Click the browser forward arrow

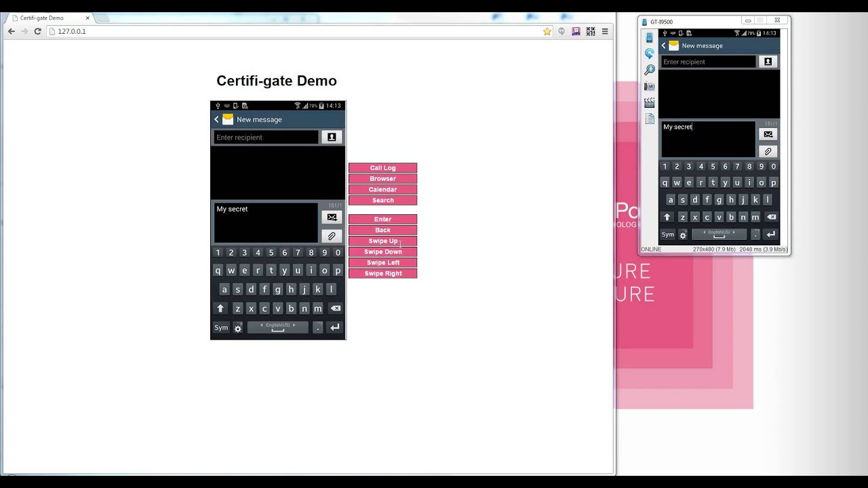[24, 31]
